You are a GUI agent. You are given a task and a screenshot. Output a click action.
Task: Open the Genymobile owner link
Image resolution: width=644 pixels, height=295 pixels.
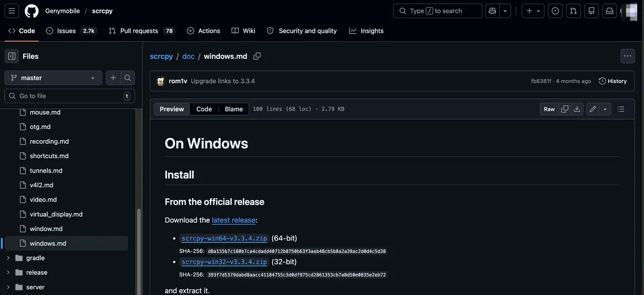pyautogui.click(x=63, y=11)
